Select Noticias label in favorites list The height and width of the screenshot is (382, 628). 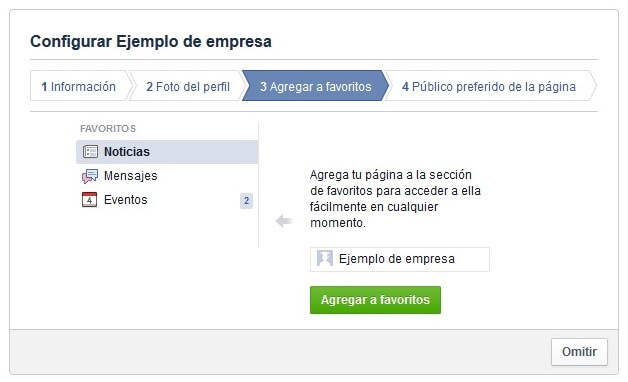pyautogui.click(x=127, y=152)
